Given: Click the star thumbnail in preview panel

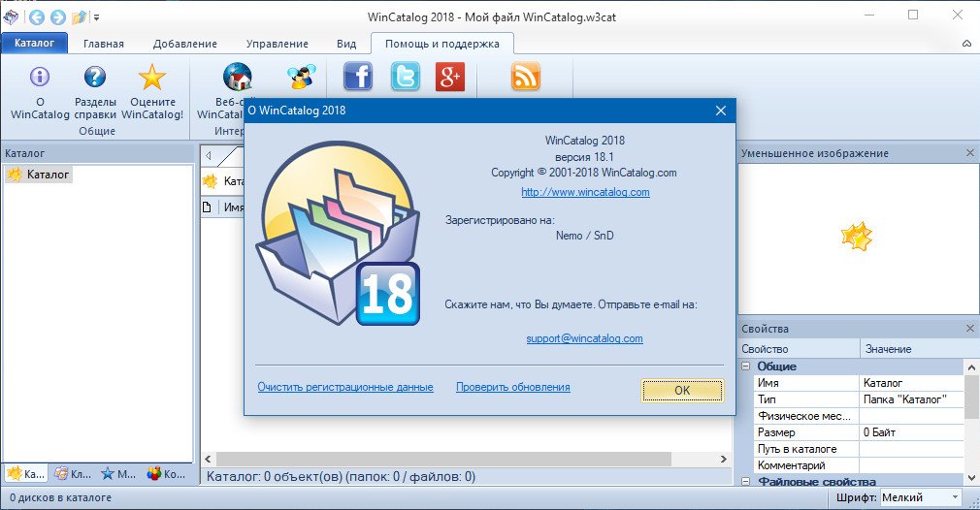Looking at the screenshot, I should 857,237.
